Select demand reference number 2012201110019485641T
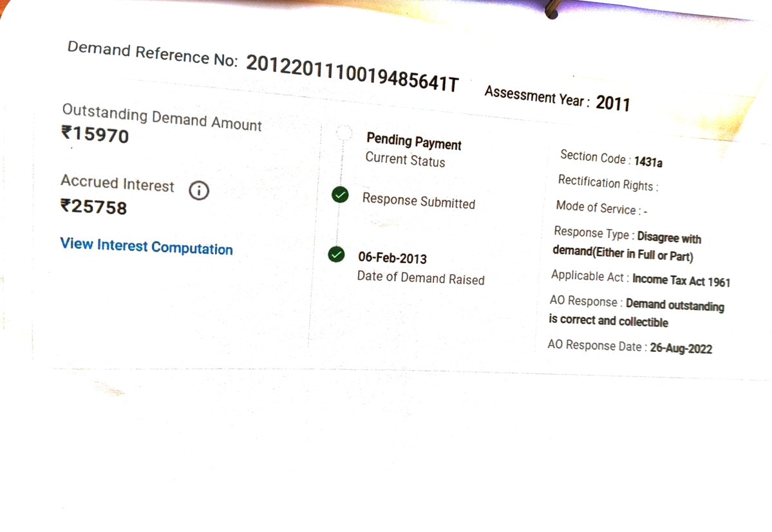The width and height of the screenshot is (772, 532). click(x=352, y=74)
